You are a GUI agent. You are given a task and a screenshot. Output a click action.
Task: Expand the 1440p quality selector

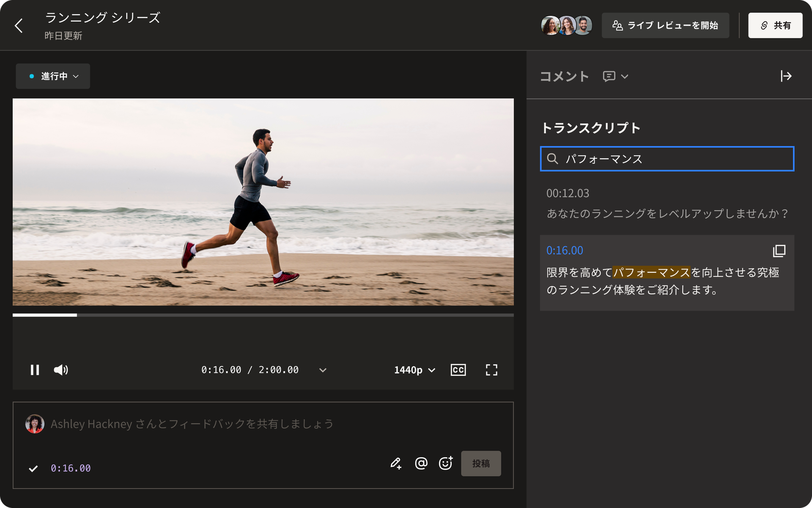413,370
